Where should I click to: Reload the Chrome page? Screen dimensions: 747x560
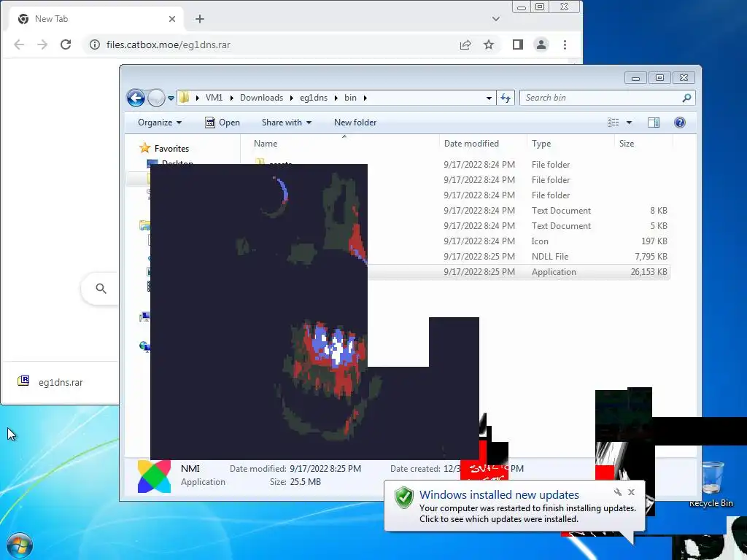coord(66,44)
